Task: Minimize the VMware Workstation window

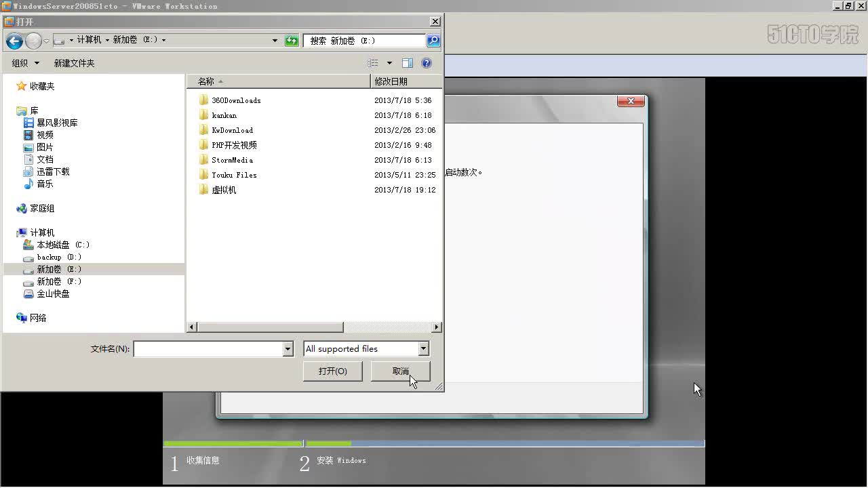Action: pos(837,5)
